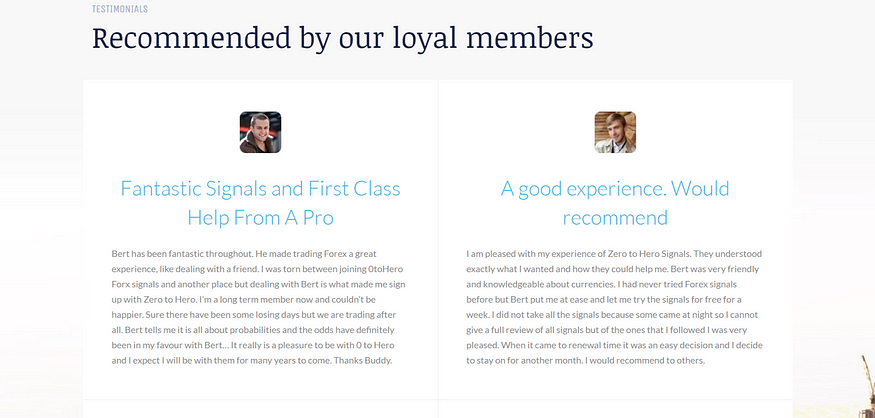The image size is (875, 418).
Task: Click the line starting "Bert has been fantastic throughout"
Action: [244, 253]
